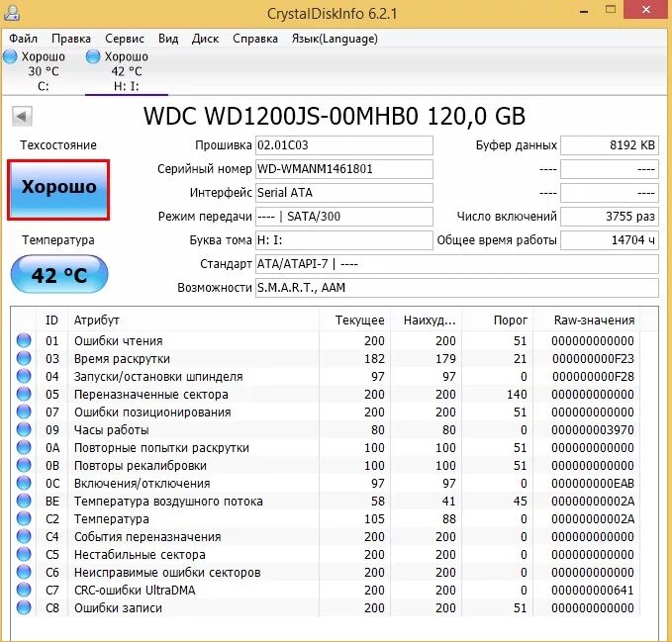Open the Диск menu
The height and width of the screenshot is (642, 672).
[x=205, y=39]
